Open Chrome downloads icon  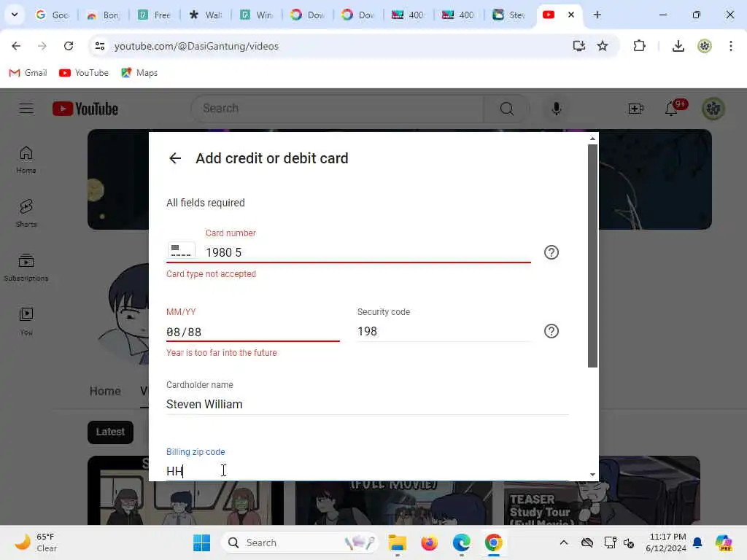click(678, 46)
